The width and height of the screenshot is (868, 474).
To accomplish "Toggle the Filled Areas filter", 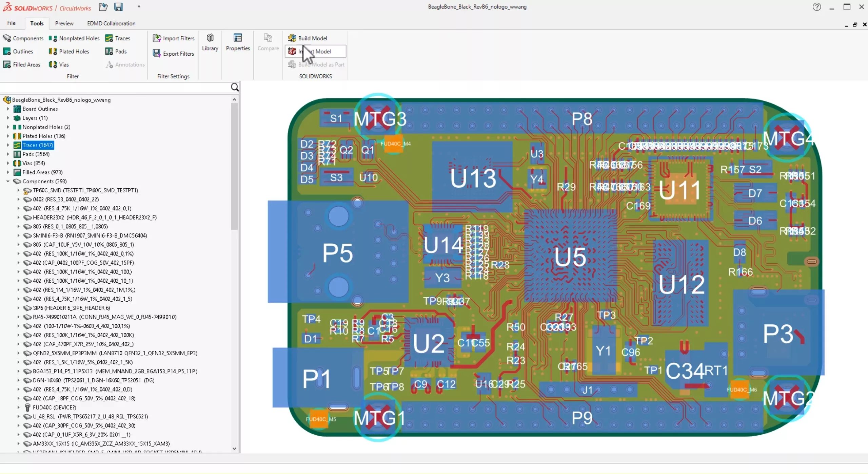I will [22, 64].
